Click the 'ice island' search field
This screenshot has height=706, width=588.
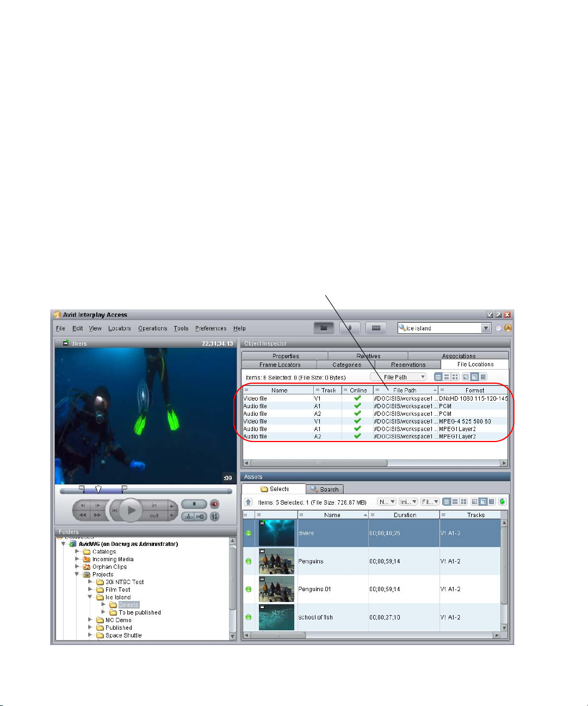(x=440, y=328)
